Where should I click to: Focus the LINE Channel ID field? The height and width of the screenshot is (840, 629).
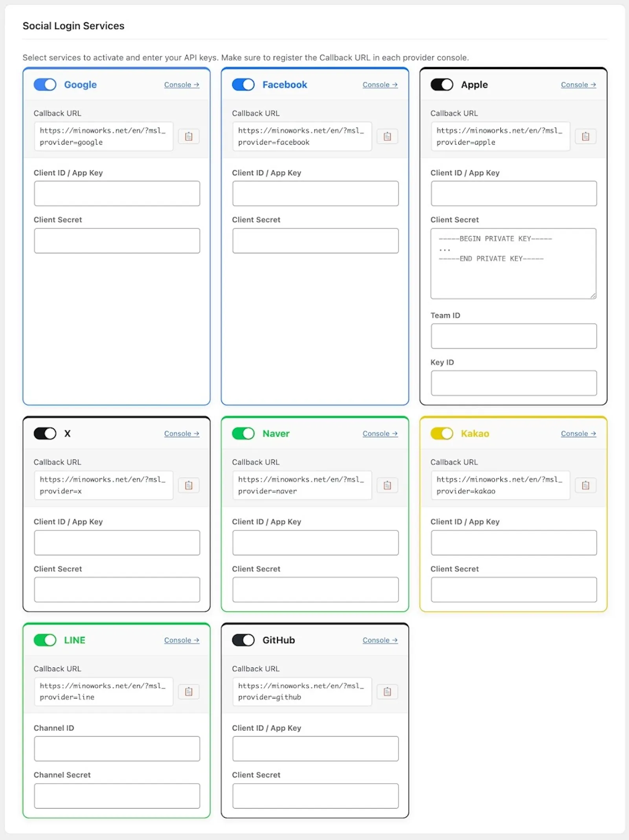117,748
